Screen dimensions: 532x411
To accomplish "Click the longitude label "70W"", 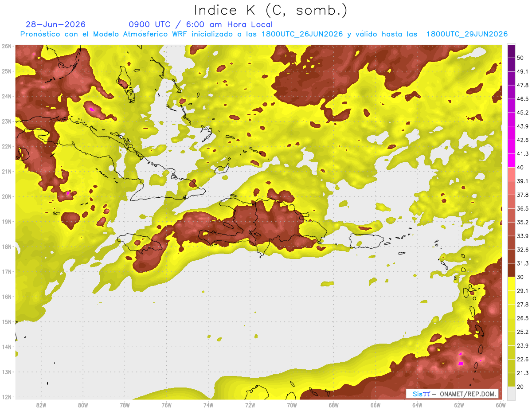I will click(x=292, y=405).
